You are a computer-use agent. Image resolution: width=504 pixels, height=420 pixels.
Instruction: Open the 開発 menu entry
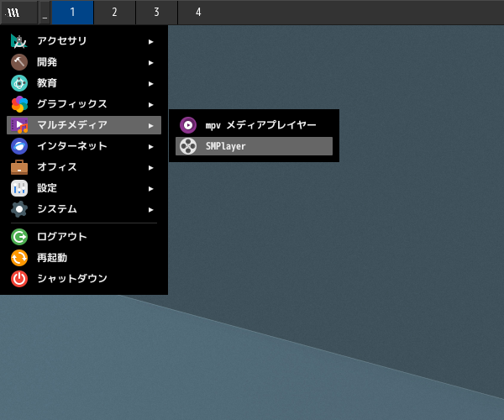(84, 62)
